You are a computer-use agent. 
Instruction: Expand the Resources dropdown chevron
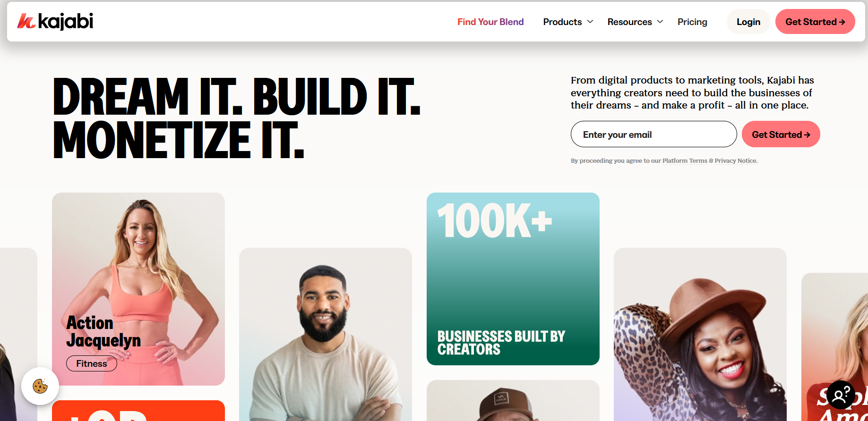(x=660, y=22)
